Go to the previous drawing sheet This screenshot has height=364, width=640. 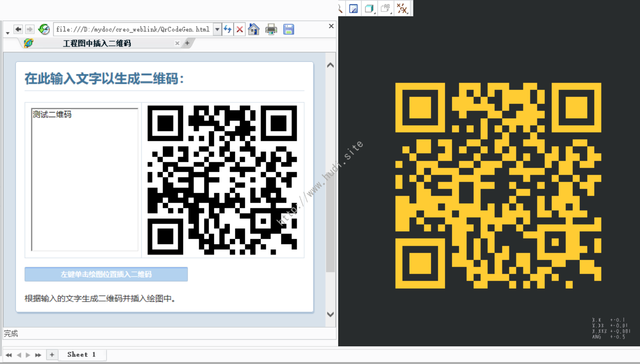19,355
